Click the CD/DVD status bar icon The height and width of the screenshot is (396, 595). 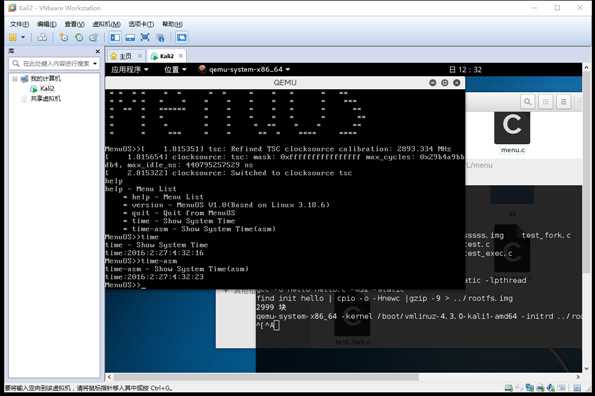click(519, 388)
